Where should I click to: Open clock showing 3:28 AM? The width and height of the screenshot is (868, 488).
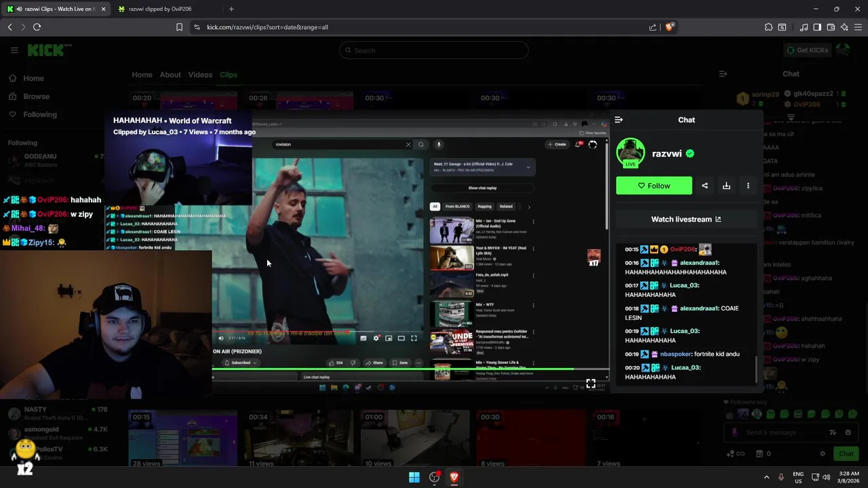[x=849, y=477]
